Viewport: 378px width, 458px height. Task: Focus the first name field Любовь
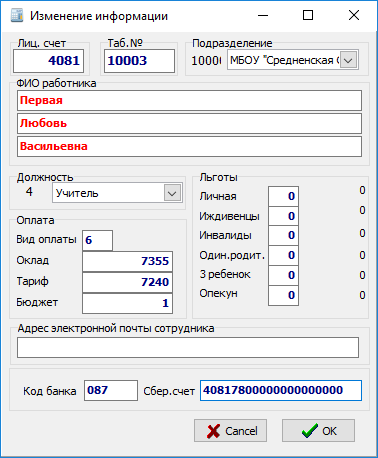tap(189, 123)
